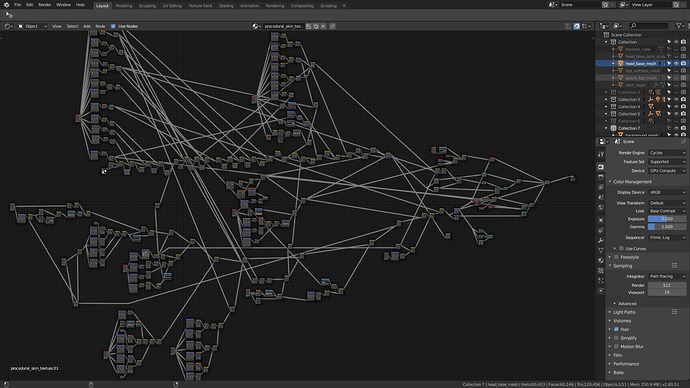Screen dimensions: 690x388
Task: Open the Output properties printer icon
Action: [601, 177]
